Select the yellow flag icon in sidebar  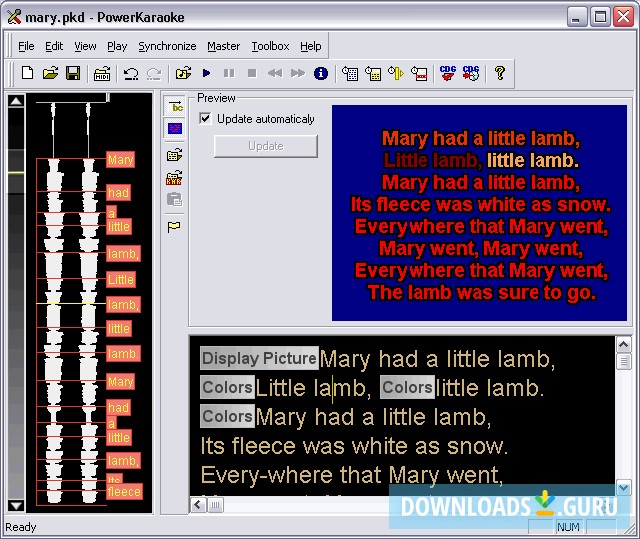click(x=174, y=226)
